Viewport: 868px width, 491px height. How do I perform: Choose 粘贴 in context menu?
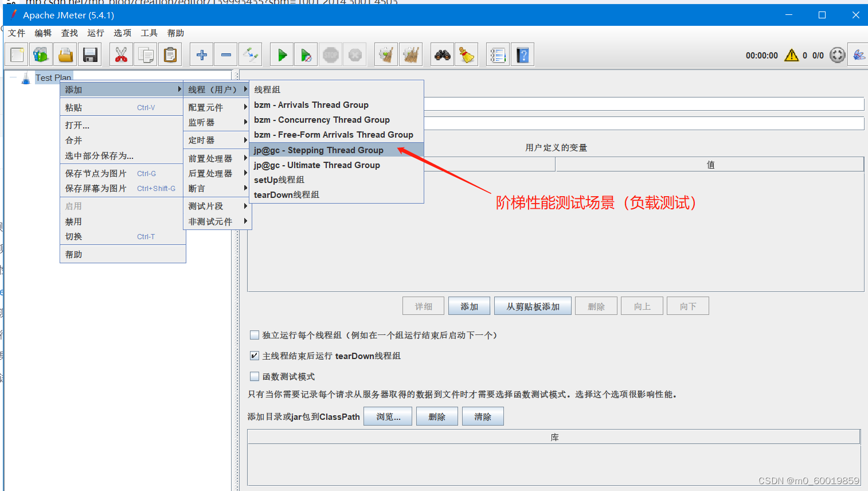click(122, 107)
